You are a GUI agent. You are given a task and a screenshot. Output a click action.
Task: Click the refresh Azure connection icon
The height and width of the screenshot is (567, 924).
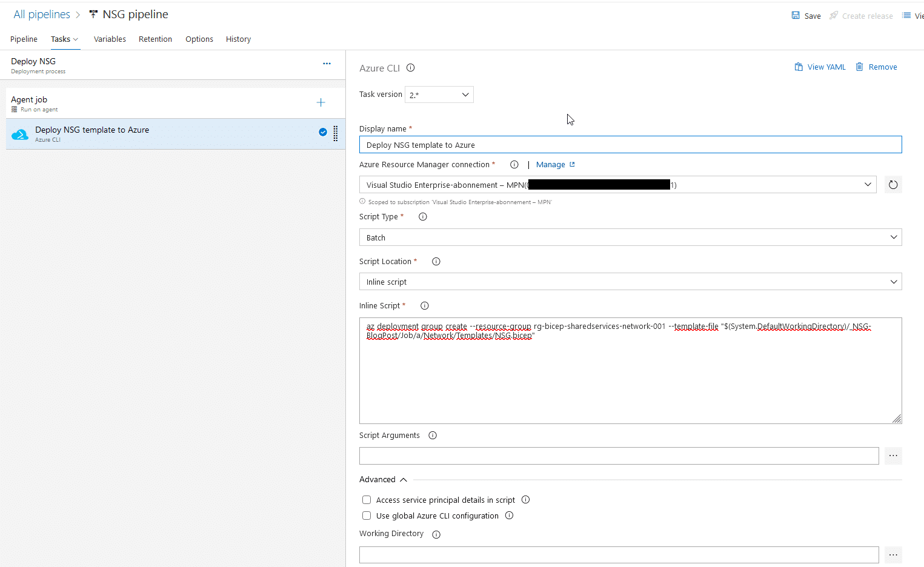[x=893, y=185]
